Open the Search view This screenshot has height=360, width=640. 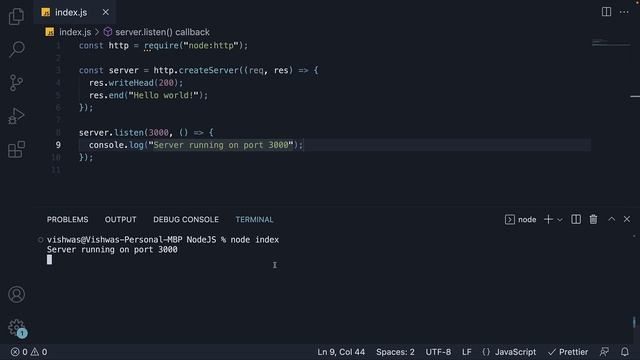16,49
